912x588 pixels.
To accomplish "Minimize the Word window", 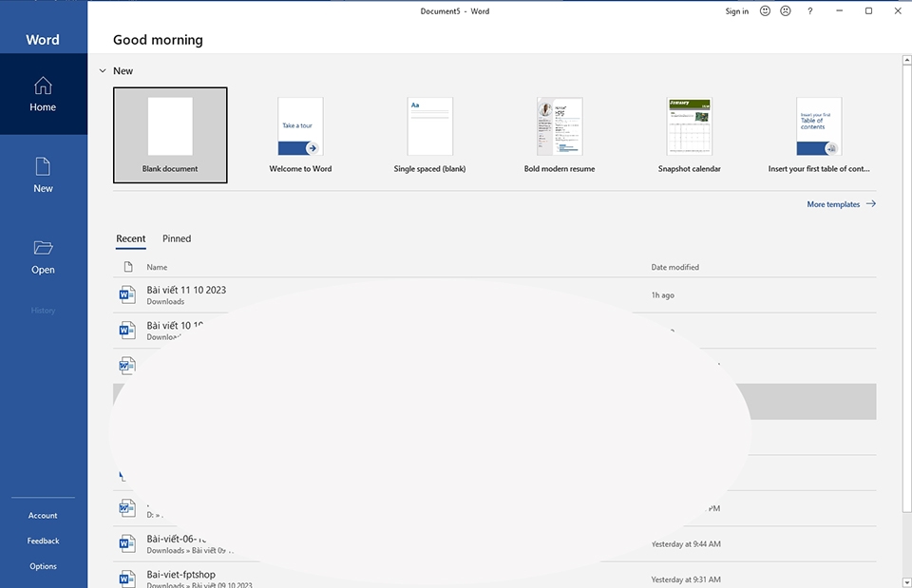I will [x=839, y=11].
